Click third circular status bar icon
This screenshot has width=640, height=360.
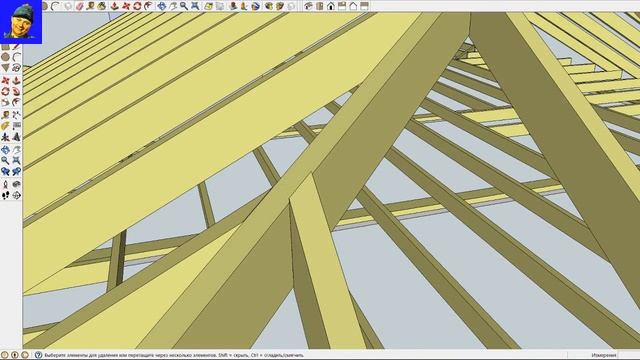pyautogui.click(x=25, y=355)
